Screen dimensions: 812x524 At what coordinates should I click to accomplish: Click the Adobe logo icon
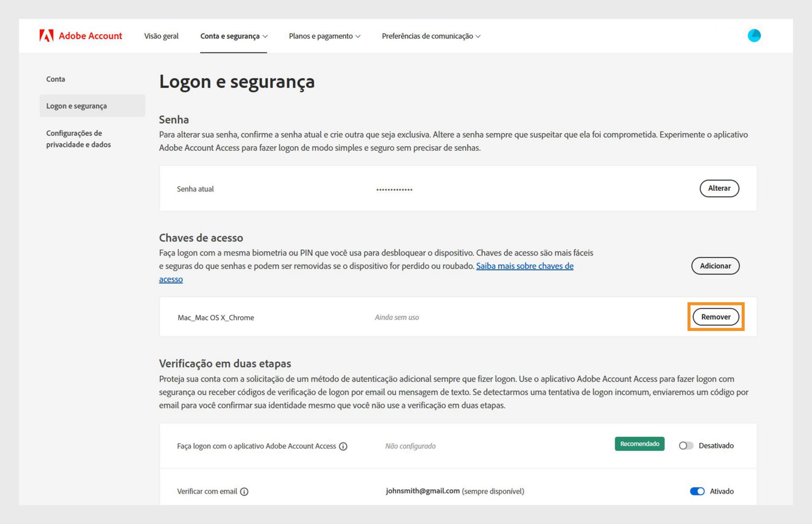pos(46,35)
